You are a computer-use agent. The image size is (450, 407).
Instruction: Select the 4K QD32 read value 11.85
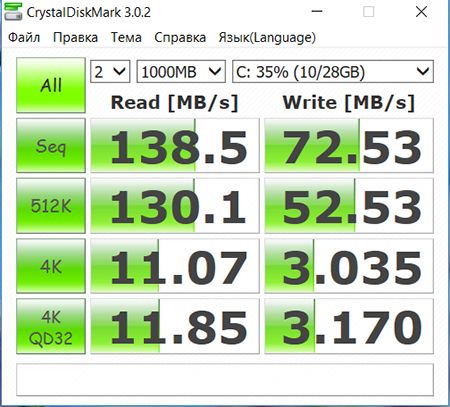click(x=175, y=326)
